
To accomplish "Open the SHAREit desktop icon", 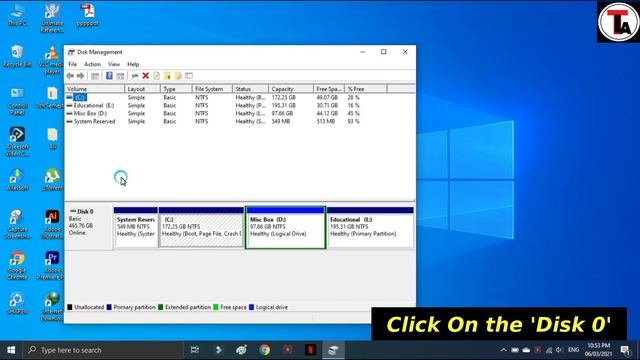I will pyautogui.click(x=17, y=303).
